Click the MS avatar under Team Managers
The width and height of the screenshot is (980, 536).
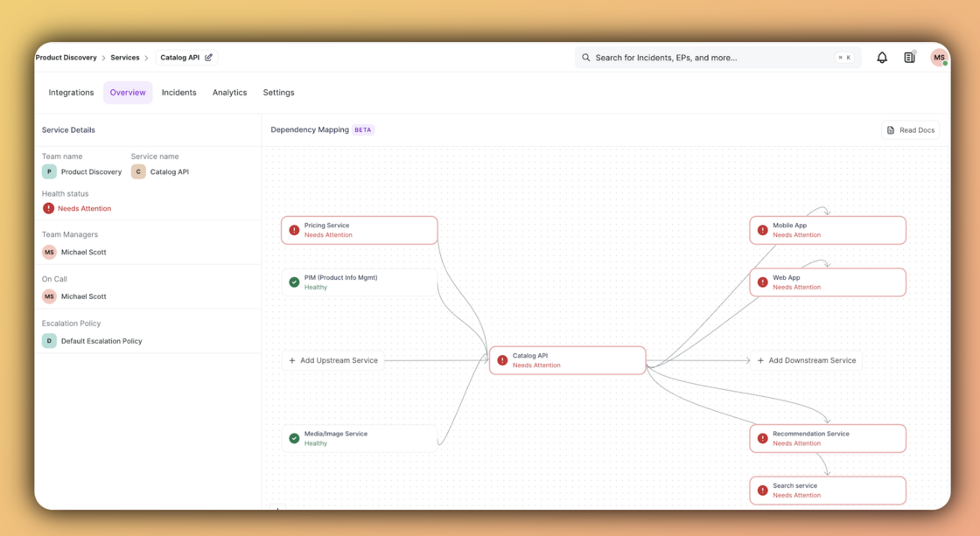(49, 253)
